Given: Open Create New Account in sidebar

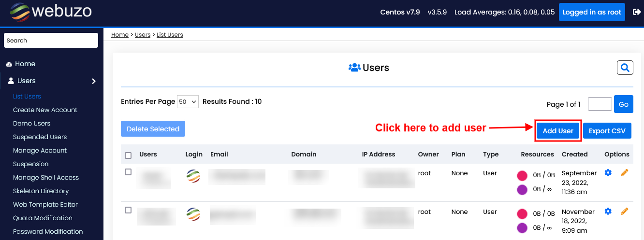Looking at the screenshot, I should click(x=45, y=110).
